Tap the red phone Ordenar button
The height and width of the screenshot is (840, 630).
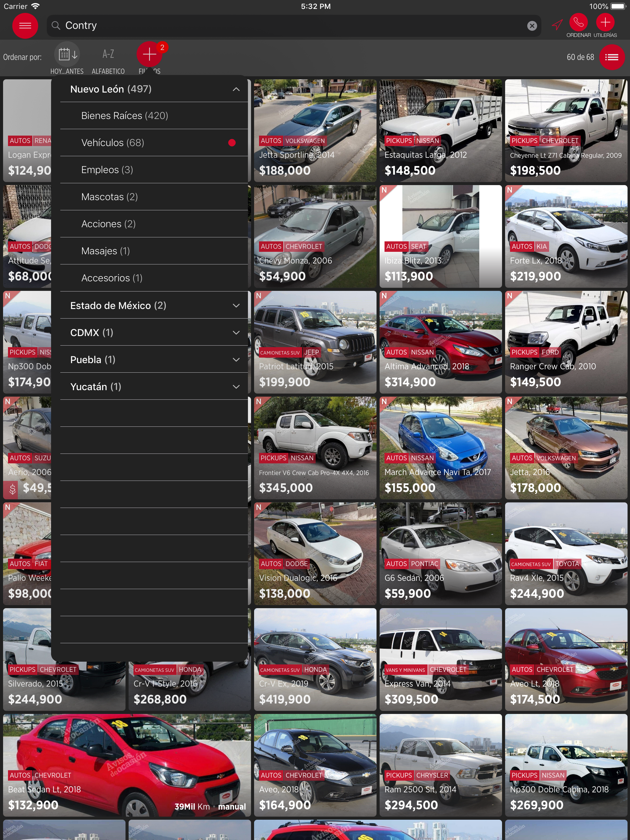point(578,22)
